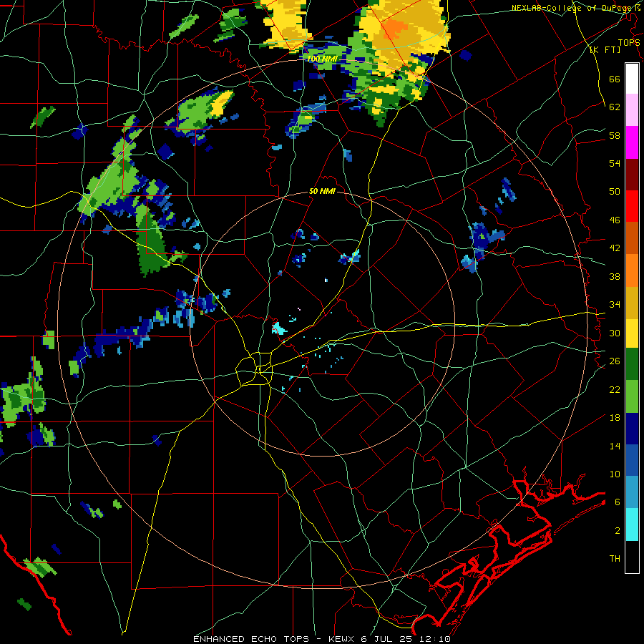Click the legend value "30"
The image size is (644, 644).
point(615,333)
